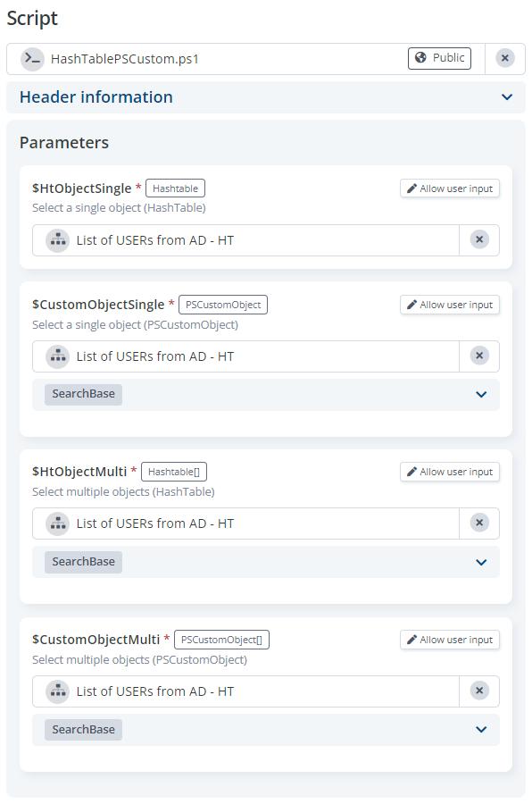Remove the query from $HtObjectMulti
Screen dimensions: 532x804
[x=479, y=523]
